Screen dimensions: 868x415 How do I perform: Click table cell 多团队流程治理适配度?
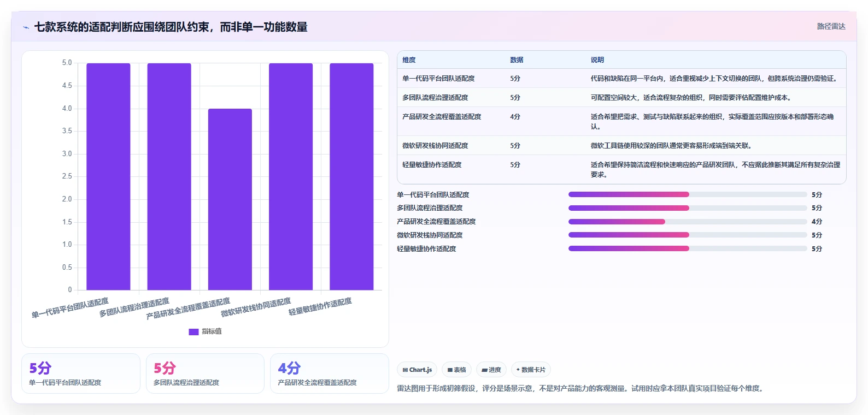[x=435, y=98]
